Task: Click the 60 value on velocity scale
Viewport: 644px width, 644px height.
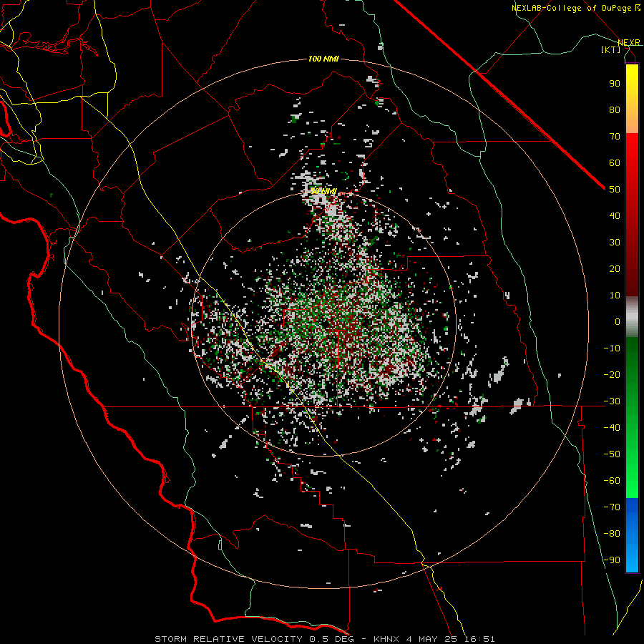Action: [615, 162]
